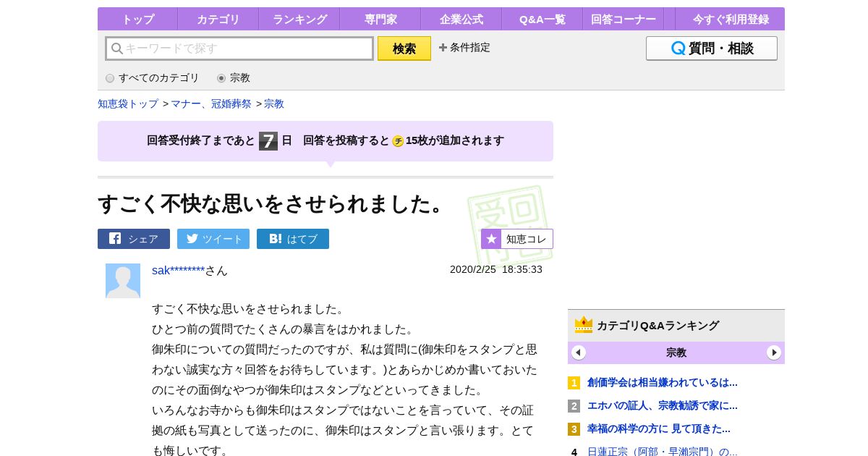Open the 条件指定 search options
The height and width of the screenshot is (456, 868).
[x=464, y=48]
